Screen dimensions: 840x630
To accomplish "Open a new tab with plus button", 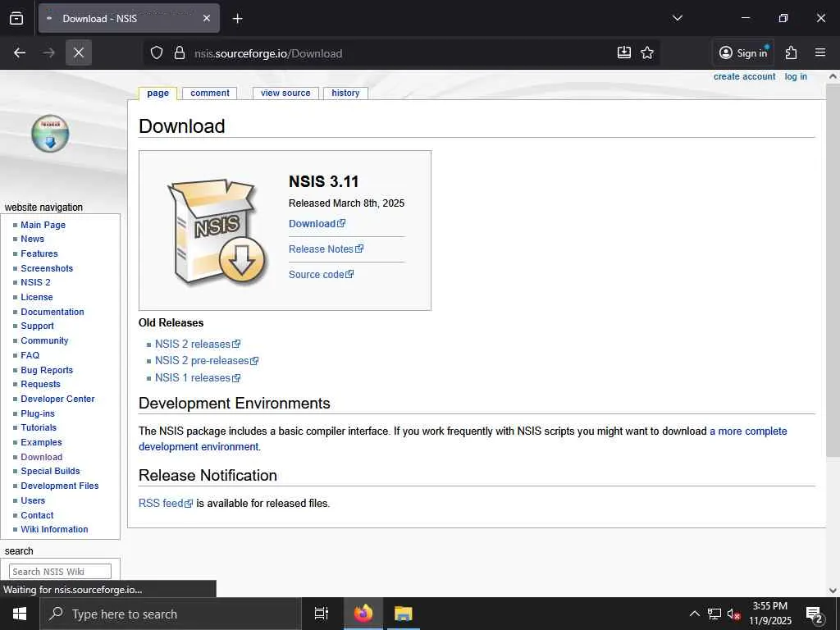I will tap(237, 19).
